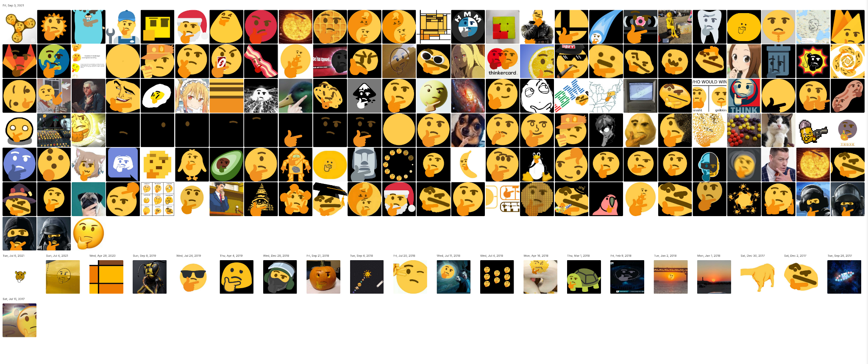The width and height of the screenshot is (868, 364).
Task: Select the bacon strip thinking image
Action: [x=261, y=61]
